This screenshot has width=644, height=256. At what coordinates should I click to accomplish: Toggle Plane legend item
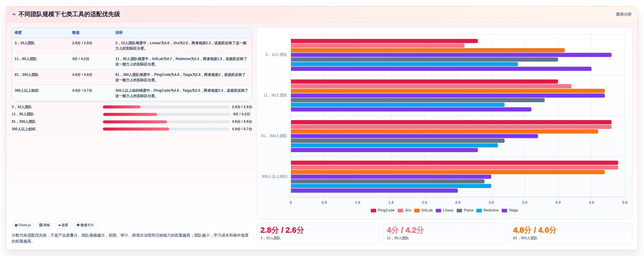[465, 210]
